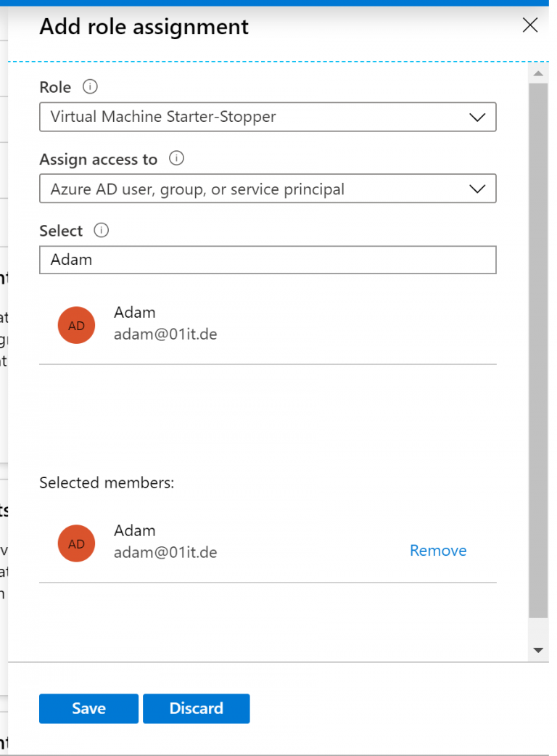Focus the Select search field containing Adam
The image size is (557, 756).
tap(267, 260)
